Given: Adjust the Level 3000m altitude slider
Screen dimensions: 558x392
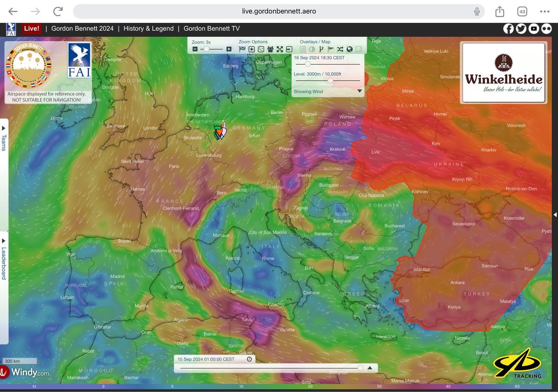Looking at the screenshot, I should tap(328, 80).
